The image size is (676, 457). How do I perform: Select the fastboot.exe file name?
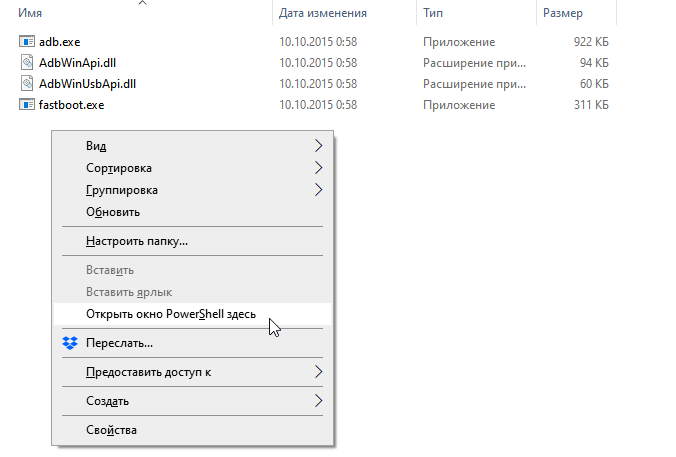[x=72, y=104]
